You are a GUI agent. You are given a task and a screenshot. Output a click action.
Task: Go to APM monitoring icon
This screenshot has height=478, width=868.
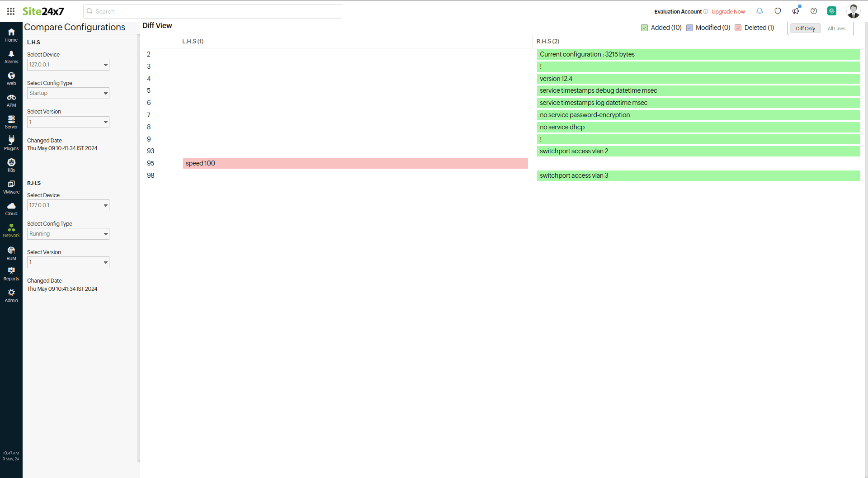(11, 100)
